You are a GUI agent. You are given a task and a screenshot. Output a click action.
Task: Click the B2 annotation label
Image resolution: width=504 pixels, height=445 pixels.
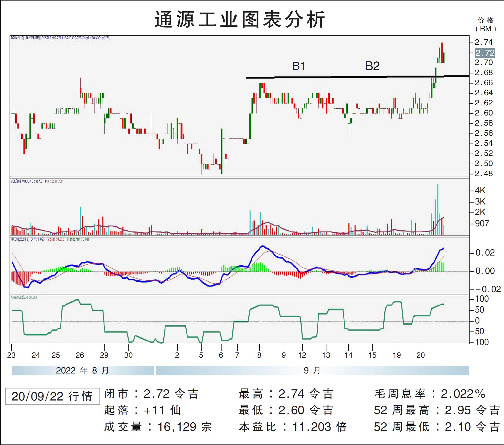pyautogui.click(x=372, y=66)
